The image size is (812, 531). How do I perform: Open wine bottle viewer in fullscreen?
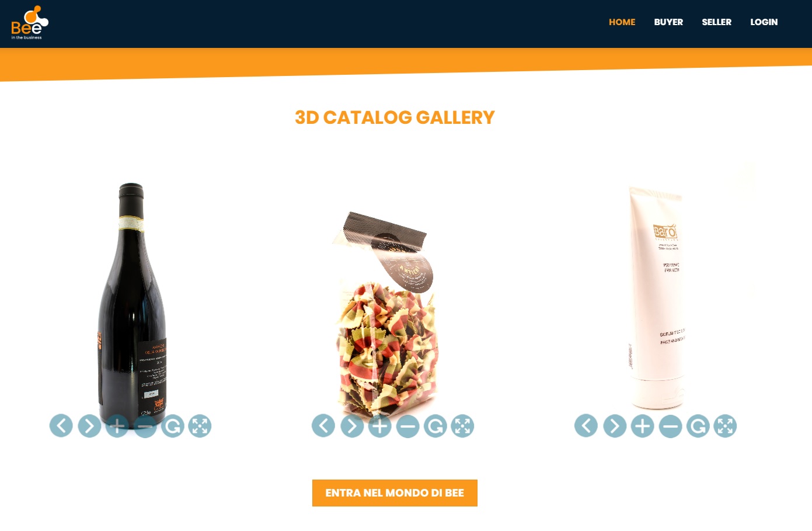click(200, 426)
